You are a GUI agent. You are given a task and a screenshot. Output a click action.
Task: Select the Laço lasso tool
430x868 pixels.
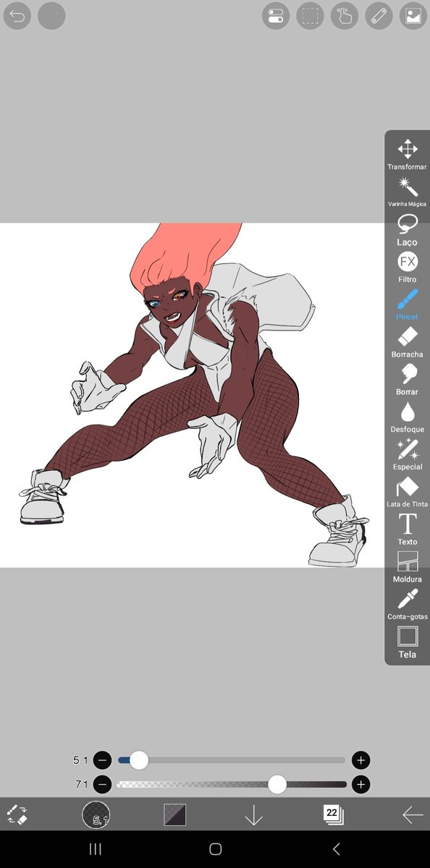407,230
